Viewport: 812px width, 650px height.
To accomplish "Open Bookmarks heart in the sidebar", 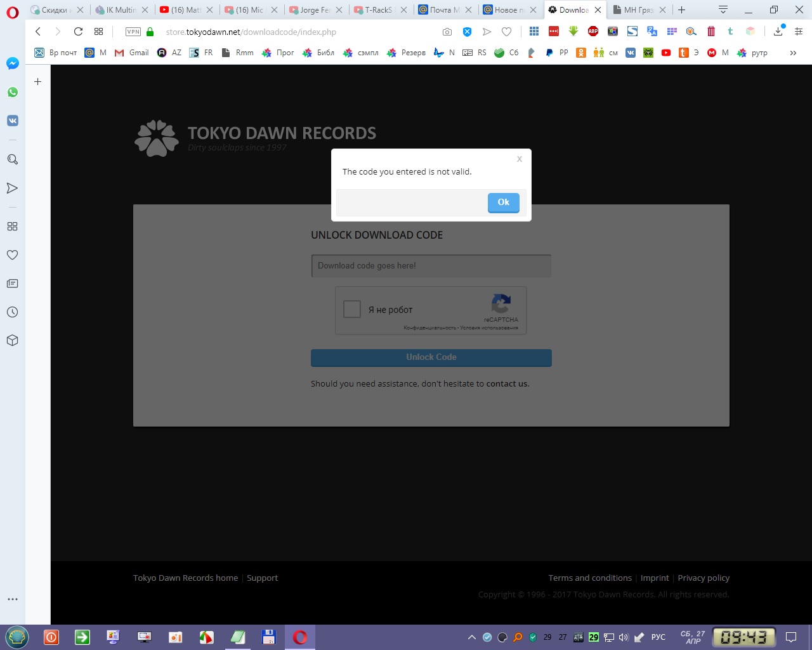I will point(12,255).
